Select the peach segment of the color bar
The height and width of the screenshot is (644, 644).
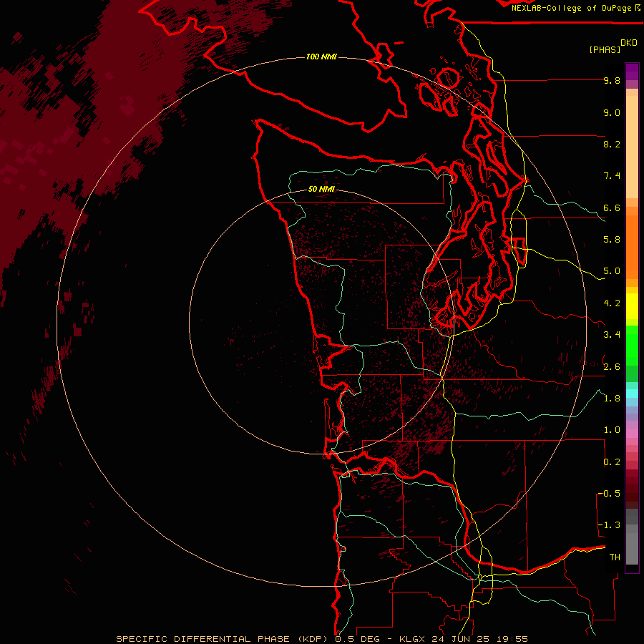click(632, 144)
